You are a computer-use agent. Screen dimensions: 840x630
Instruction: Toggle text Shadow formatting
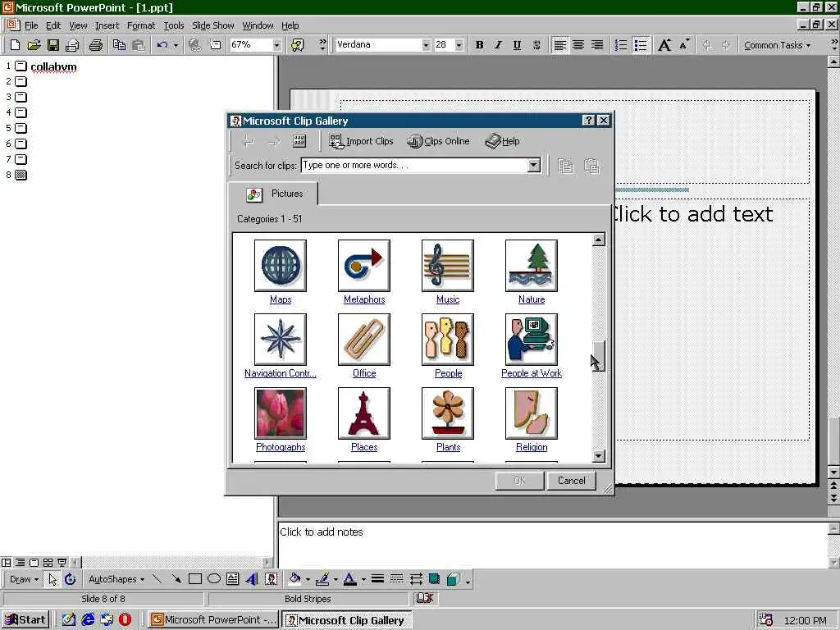point(536,45)
